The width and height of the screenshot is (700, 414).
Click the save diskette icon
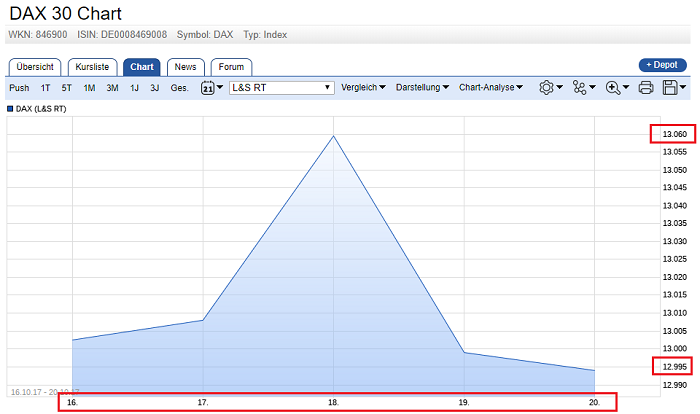pyautogui.click(x=670, y=88)
